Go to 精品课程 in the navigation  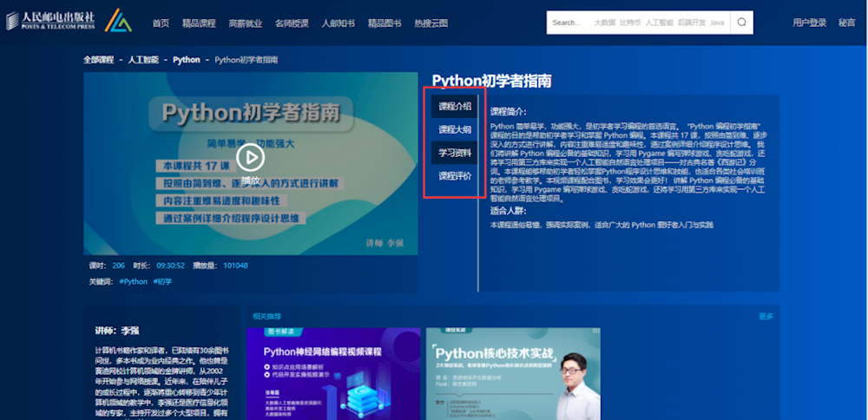199,23
